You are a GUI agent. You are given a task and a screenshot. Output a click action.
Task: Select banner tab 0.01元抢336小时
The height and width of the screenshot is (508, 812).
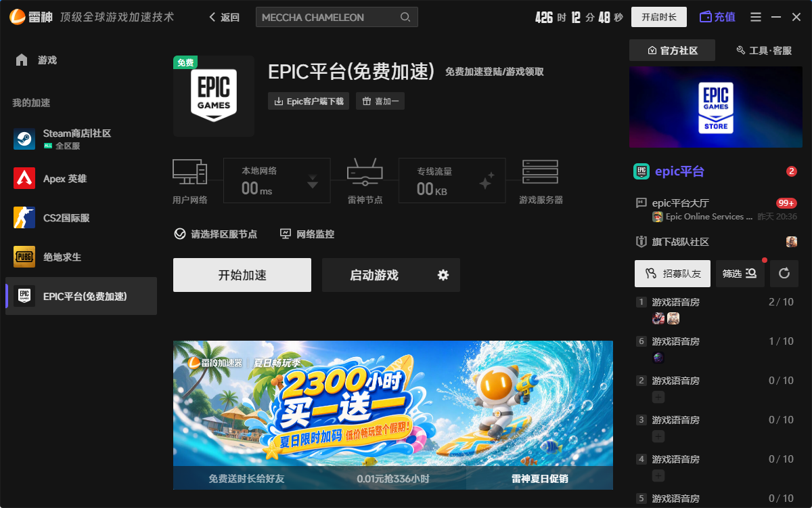click(x=393, y=478)
